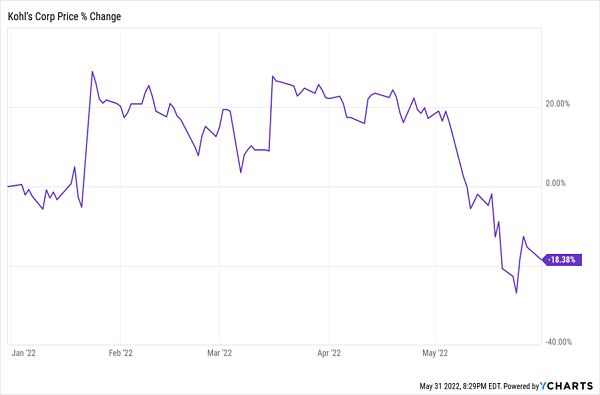Select the Mar '22 axis label
The width and height of the screenshot is (600, 395).
click(219, 353)
